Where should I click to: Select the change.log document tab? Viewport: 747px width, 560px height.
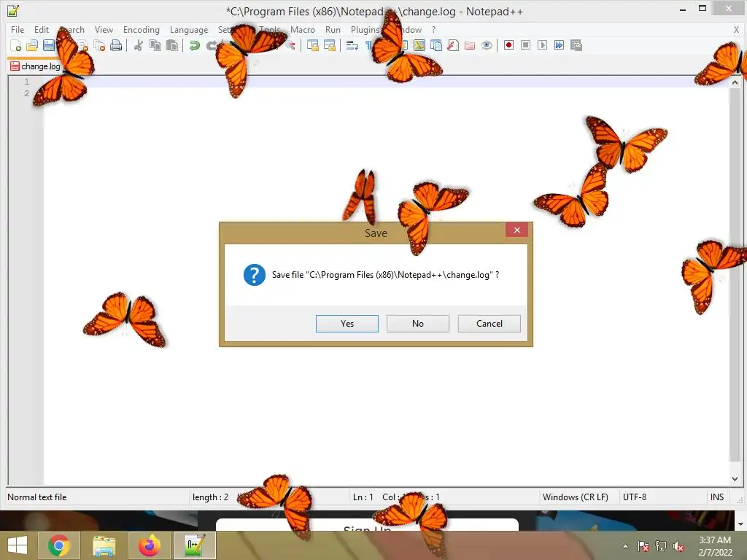click(x=36, y=66)
